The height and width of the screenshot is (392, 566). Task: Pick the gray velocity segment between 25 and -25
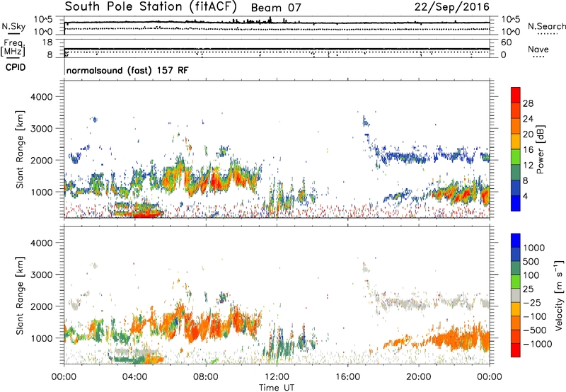pos(516,295)
